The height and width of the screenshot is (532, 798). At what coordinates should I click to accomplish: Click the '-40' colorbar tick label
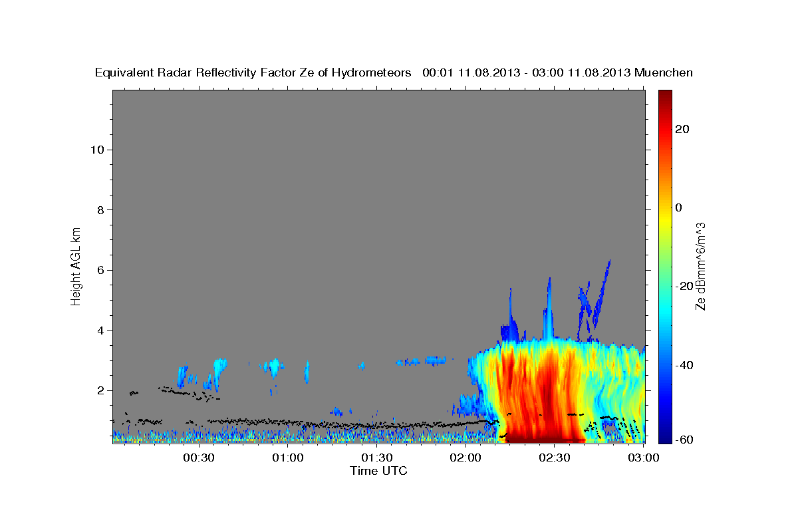pos(684,365)
